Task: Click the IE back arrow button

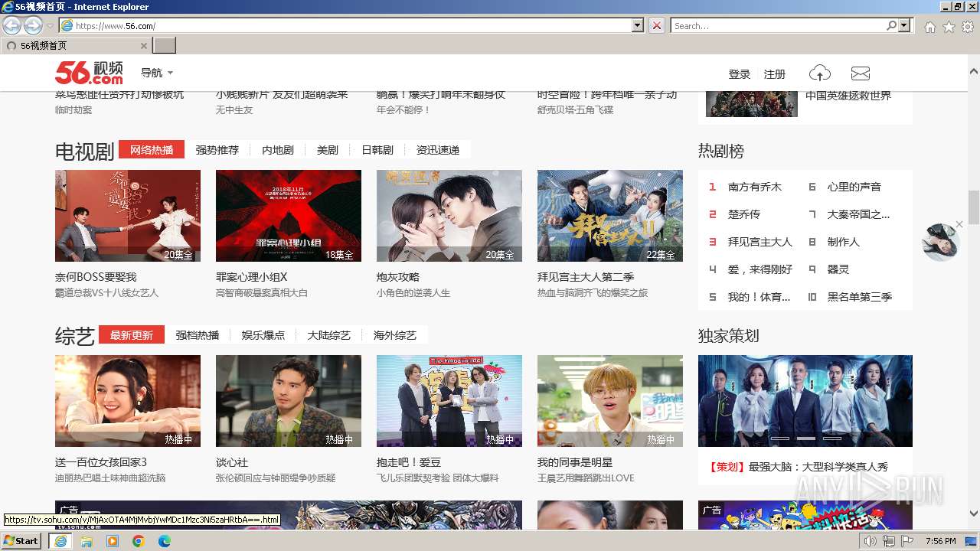Action: (11, 25)
